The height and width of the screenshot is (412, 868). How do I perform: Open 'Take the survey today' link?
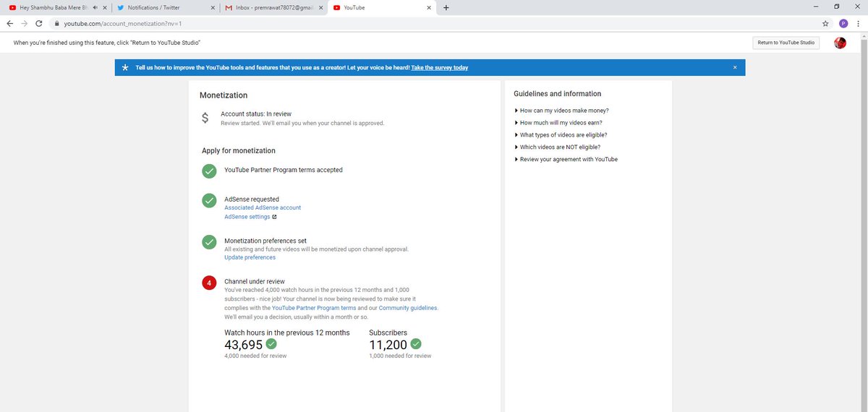pyautogui.click(x=440, y=67)
